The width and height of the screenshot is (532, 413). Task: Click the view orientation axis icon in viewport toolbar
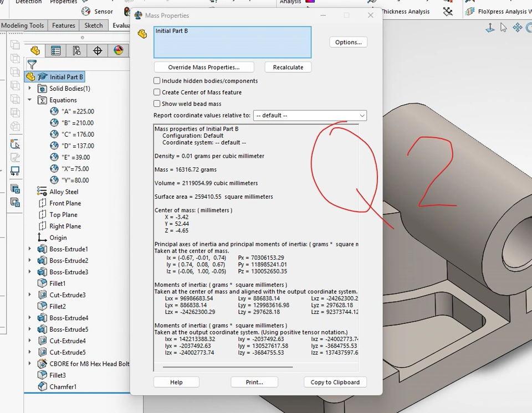(490, 28)
